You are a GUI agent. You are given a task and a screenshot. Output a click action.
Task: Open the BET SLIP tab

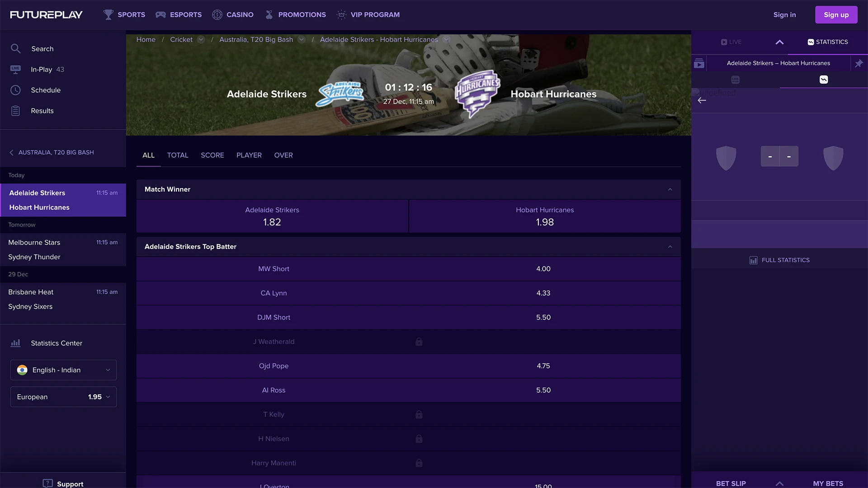pos(731,483)
